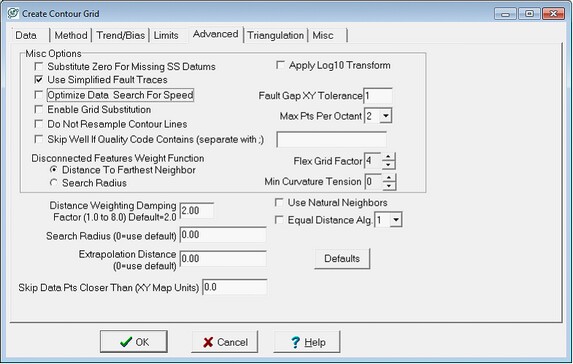Go to the Method tab

tap(71, 35)
